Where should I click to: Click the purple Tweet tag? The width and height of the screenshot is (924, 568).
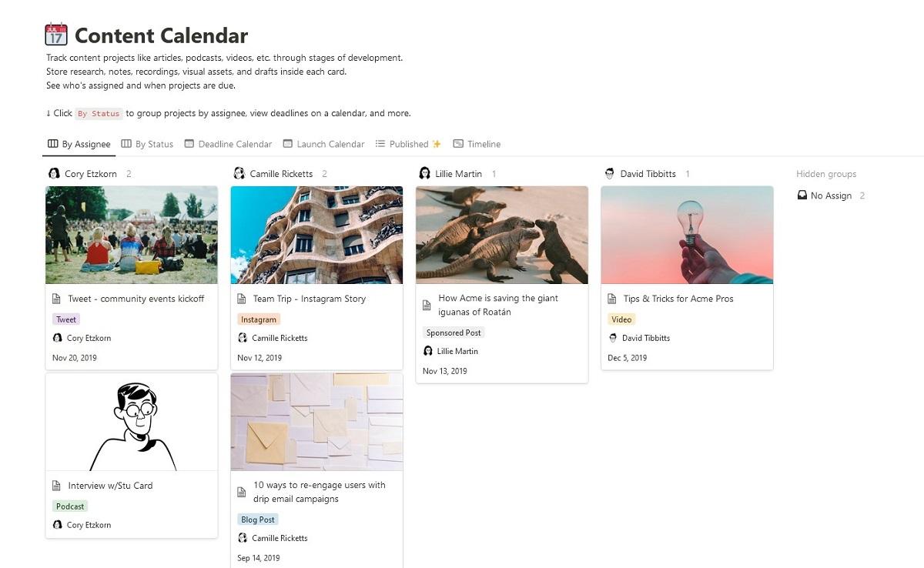pos(66,319)
